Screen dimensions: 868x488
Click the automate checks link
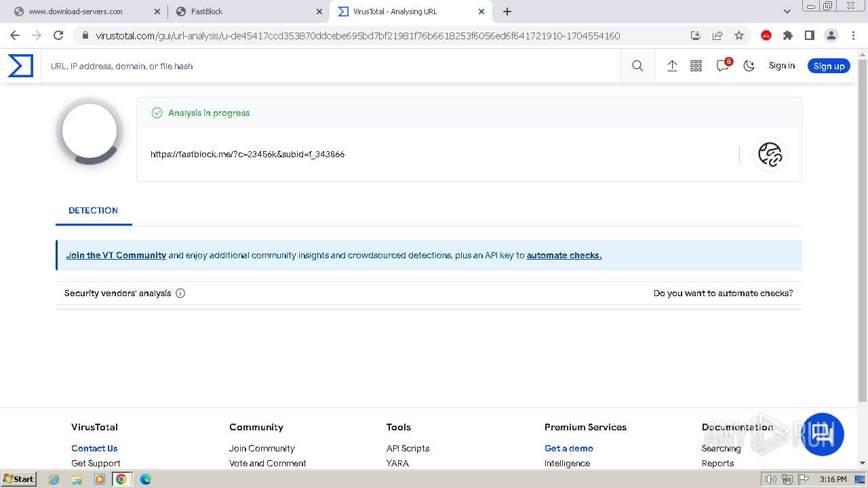coord(564,256)
